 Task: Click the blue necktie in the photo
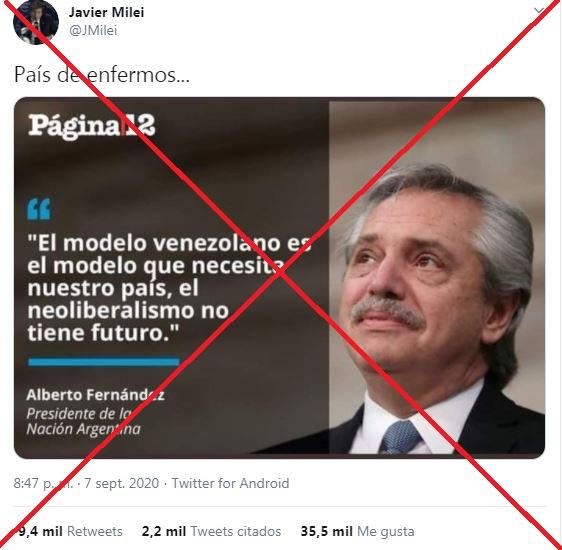coord(399,437)
